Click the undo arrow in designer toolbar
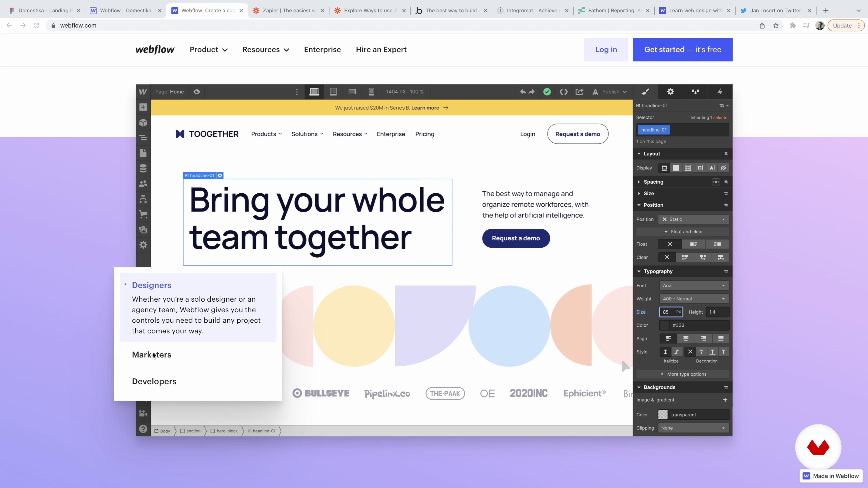The height and width of the screenshot is (488, 868). tap(523, 91)
